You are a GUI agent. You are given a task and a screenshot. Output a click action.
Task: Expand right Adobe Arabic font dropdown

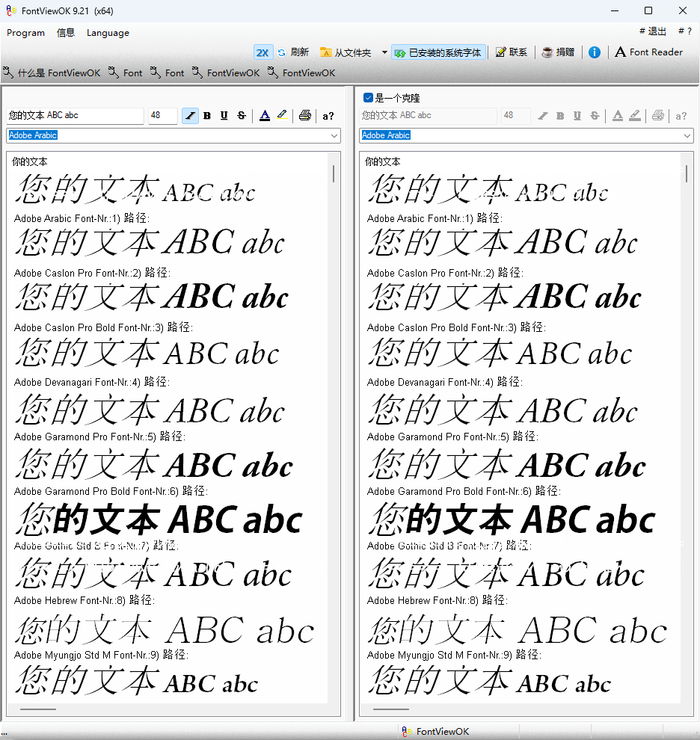point(687,135)
